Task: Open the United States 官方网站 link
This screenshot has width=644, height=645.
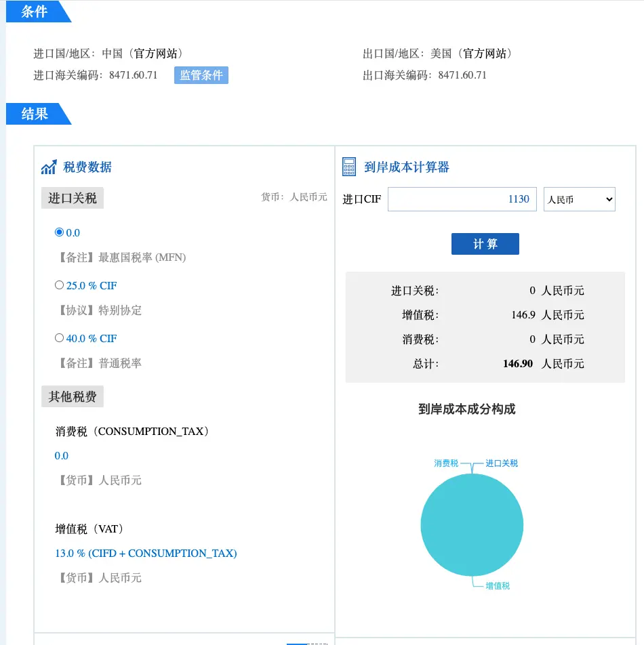Action: coord(487,54)
